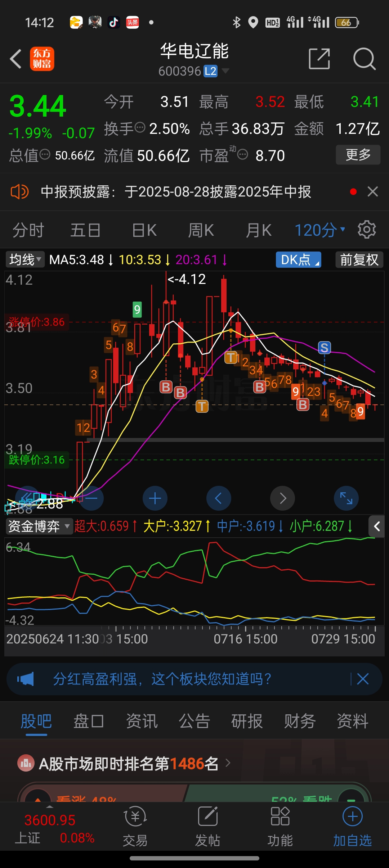Screen dimensions: 389x868
Task: Tap the 涨停价:3.86 label
Action: tap(36, 322)
